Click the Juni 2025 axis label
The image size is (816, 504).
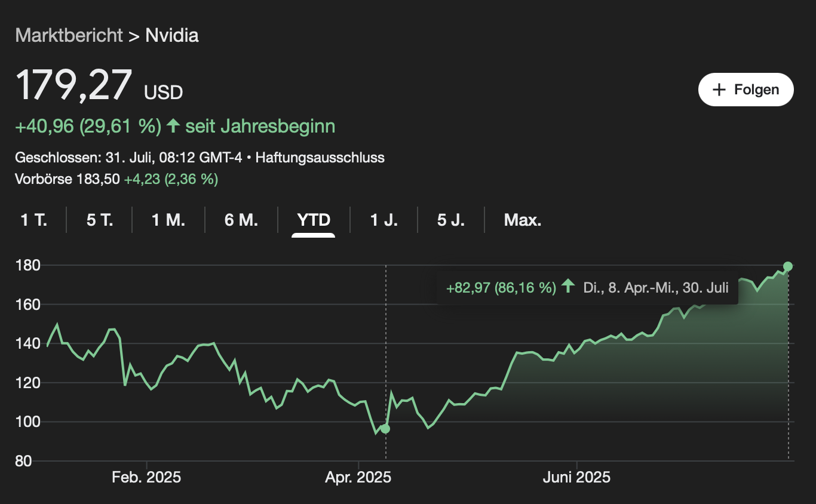(576, 478)
